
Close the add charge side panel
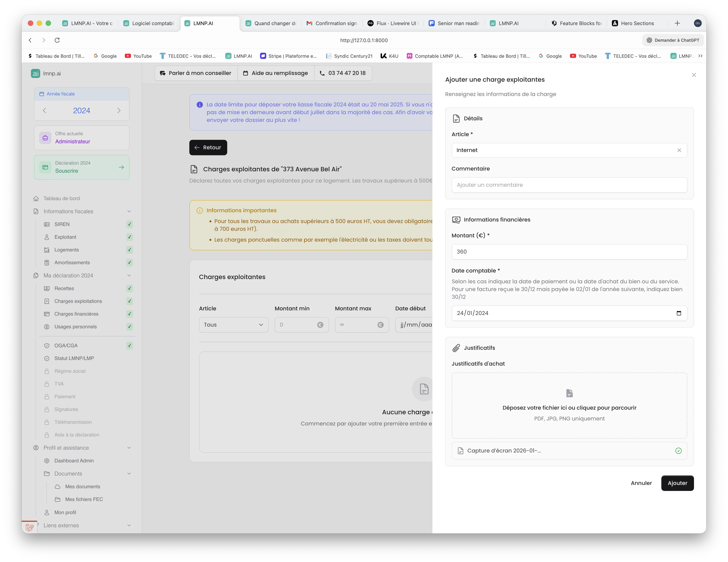coord(694,75)
